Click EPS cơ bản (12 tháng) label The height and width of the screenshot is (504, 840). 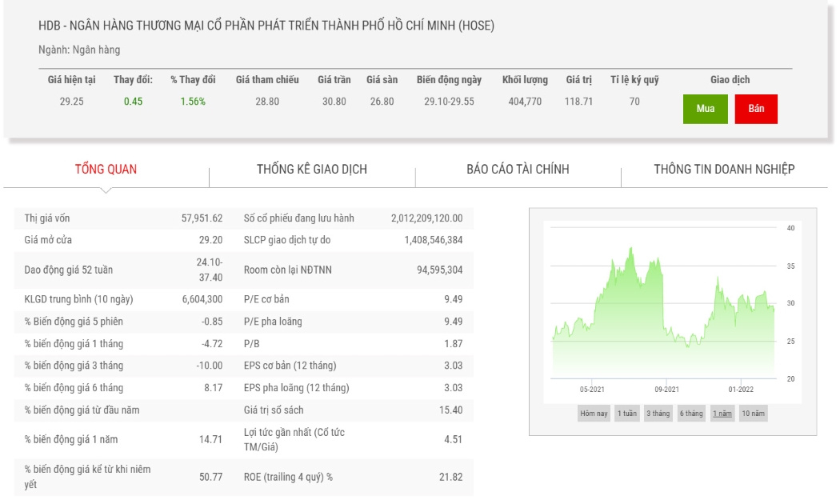click(x=290, y=366)
